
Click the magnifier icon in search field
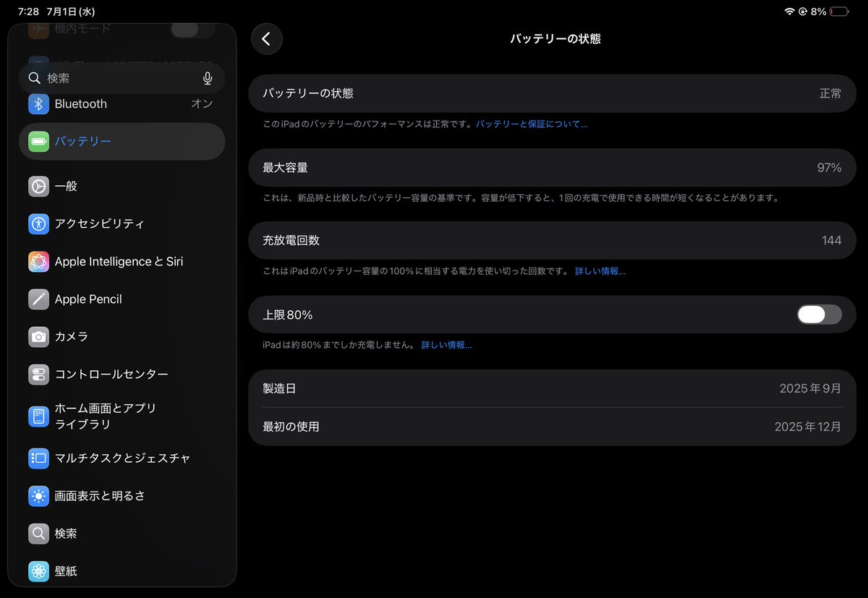35,78
